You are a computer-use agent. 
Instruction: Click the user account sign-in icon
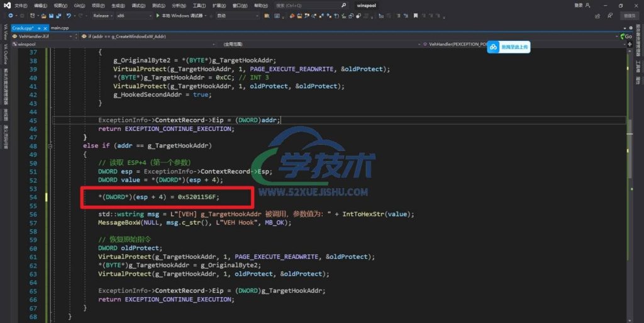[x=587, y=5]
